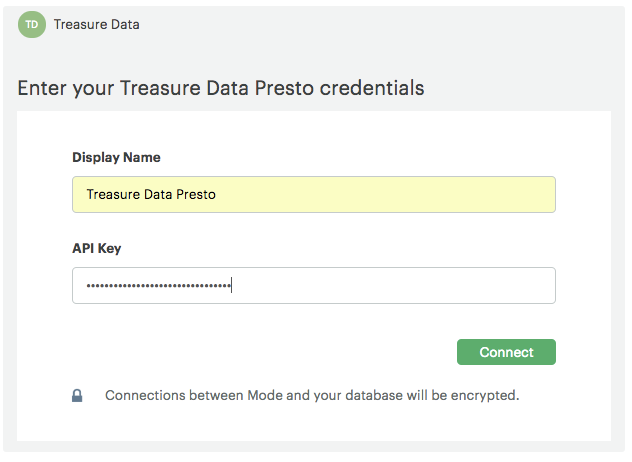632x462 pixels.
Task: Click the padlock encryption icon
Action: [x=77, y=395]
